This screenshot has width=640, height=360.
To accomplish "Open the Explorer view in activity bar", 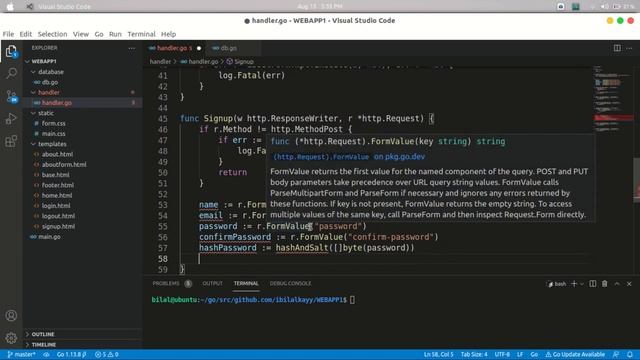I will click(x=11, y=51).
